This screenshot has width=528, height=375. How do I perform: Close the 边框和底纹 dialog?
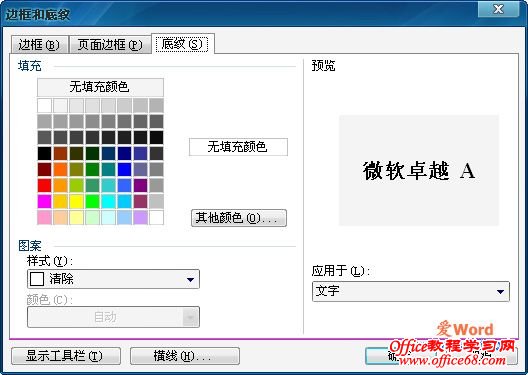click(x=498, y=9)
